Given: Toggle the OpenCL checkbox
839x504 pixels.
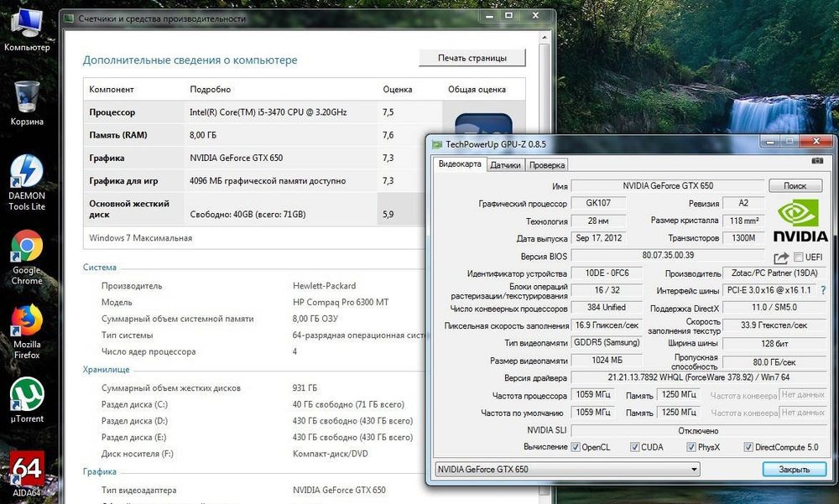Looking at the screenshot, I should pyautogui.click(x=576, y=447).
